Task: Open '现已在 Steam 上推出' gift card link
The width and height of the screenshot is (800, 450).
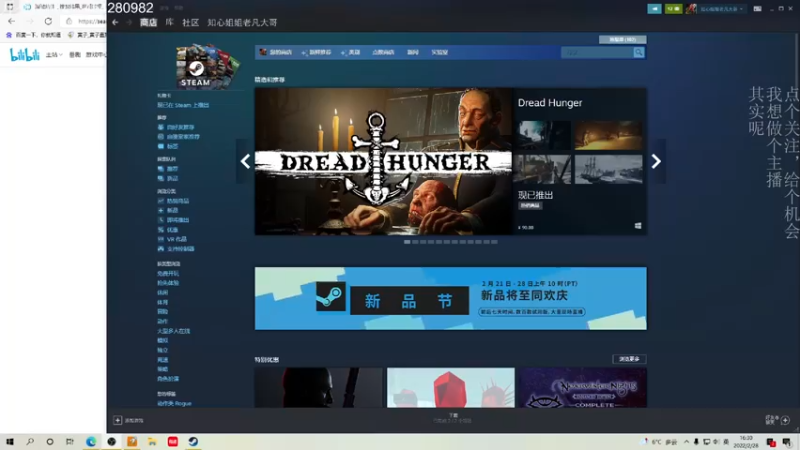Action: (183, 105)
